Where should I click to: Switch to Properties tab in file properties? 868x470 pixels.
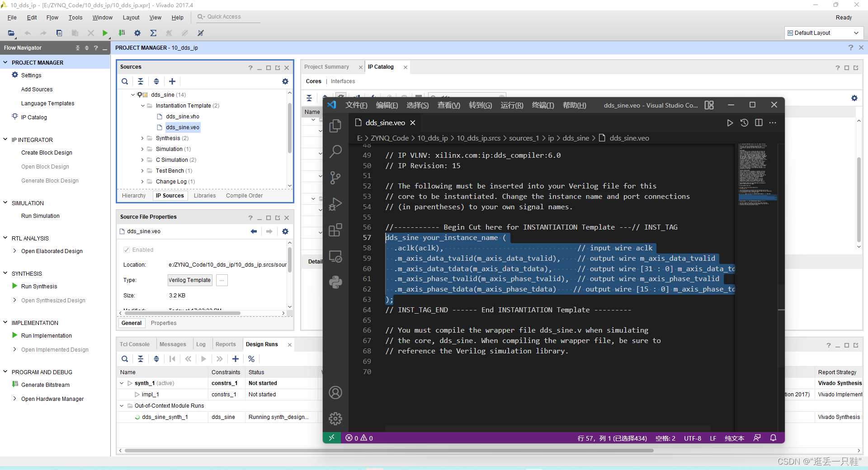pyautogui.click(x=164, y=323)
